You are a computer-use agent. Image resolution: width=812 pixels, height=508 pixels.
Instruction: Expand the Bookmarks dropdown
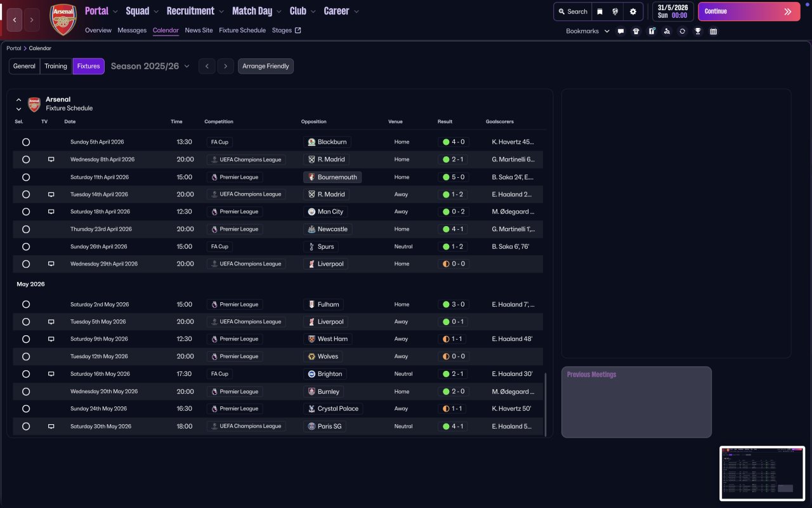pos(587,31)
